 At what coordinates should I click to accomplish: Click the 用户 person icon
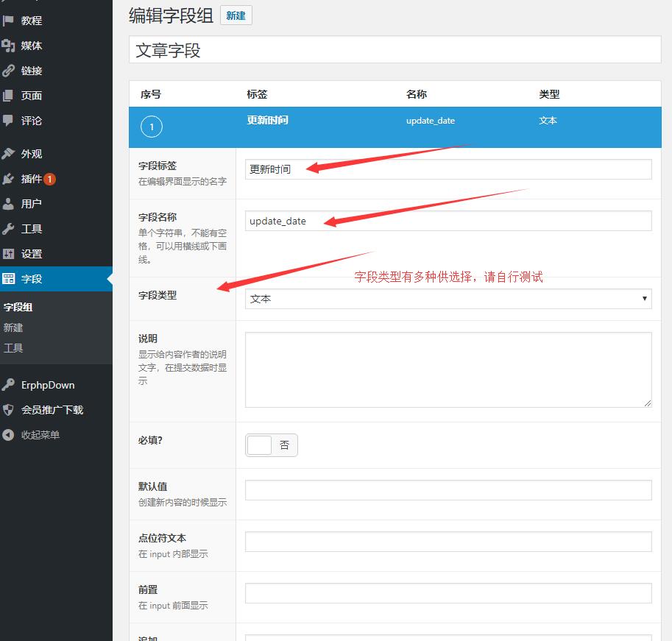point(9,204)
